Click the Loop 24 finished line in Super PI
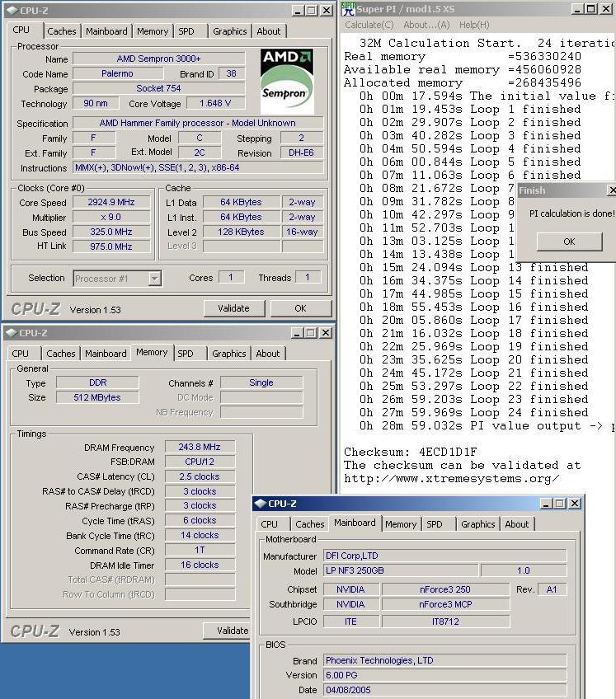Viewport: 616px width, 699px height. pyautogui.click(x=473, y=412)
